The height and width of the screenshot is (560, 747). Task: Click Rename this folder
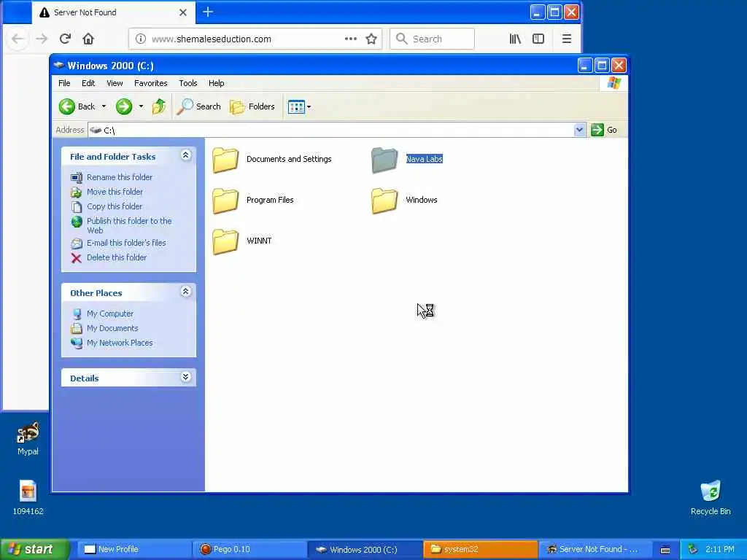pos(119,177)
